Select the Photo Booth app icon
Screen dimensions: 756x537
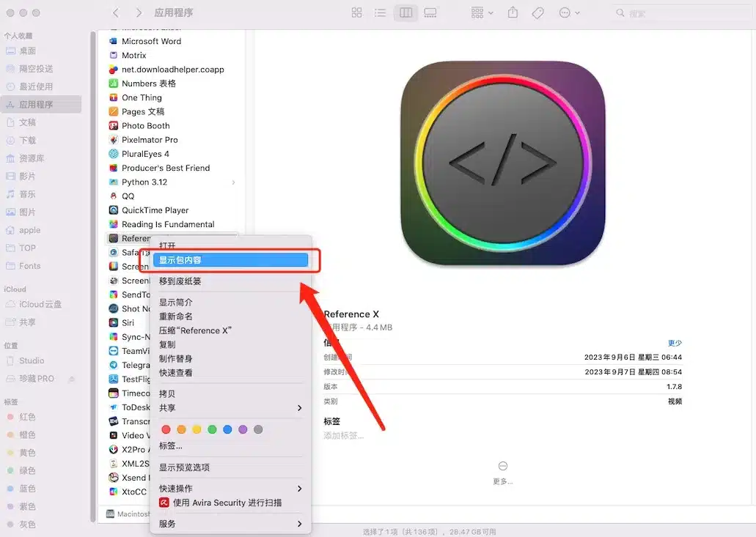pyautogui.click(x=114, y=126)
